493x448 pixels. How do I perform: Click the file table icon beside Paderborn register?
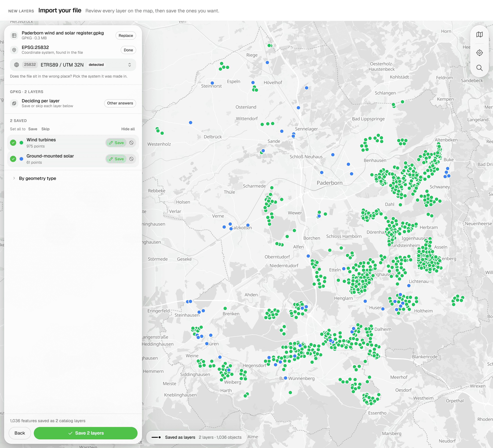(x=14, y=35)
